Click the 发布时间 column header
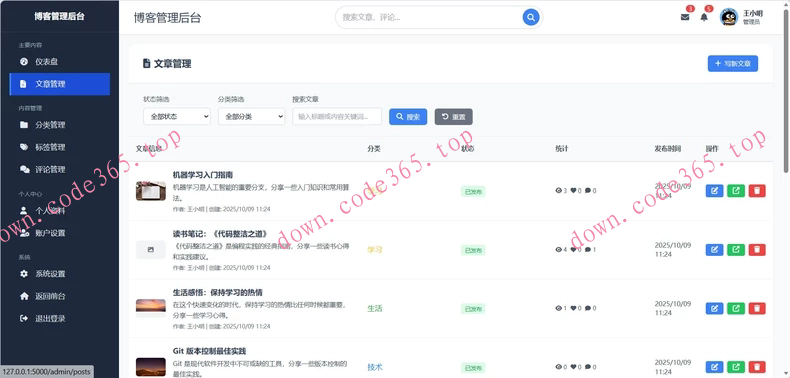Screen dimensions: 790x378 pyautogui.click(x=668, y=149)
